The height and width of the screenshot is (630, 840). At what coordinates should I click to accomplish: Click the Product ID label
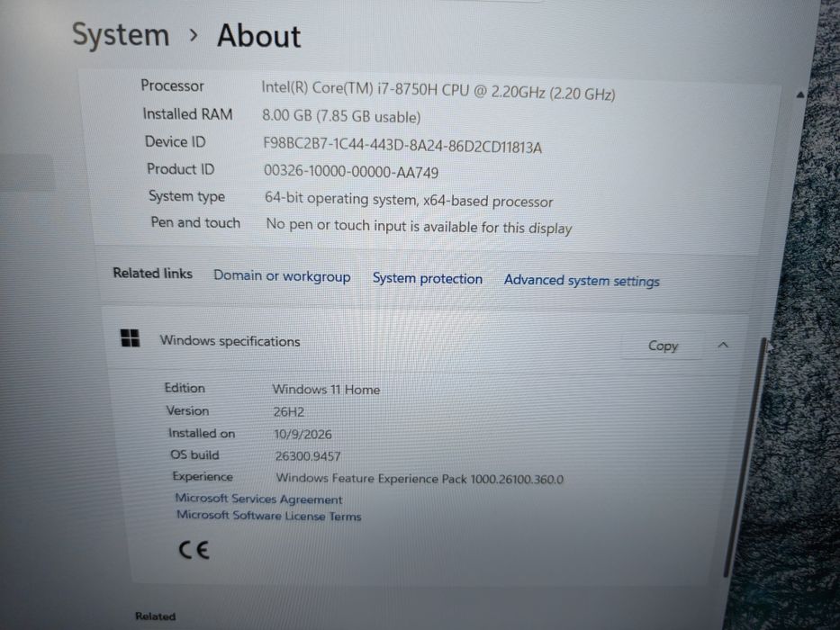coord(181,169)
